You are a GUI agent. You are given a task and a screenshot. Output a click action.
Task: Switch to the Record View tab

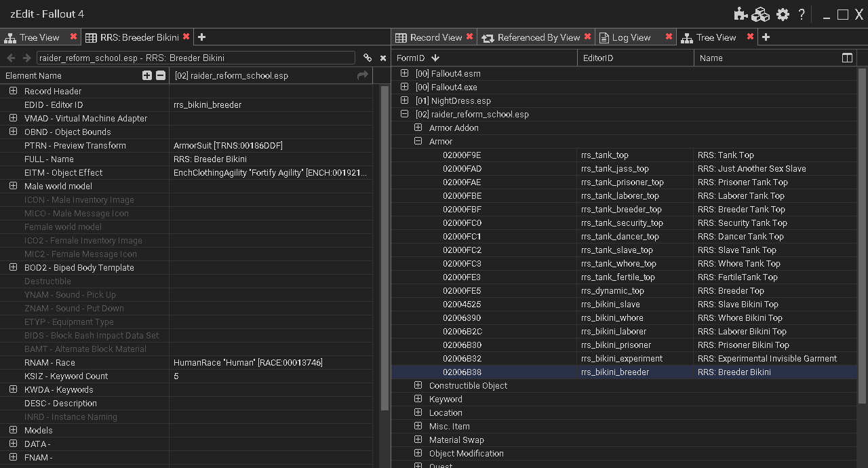point(435,37)
